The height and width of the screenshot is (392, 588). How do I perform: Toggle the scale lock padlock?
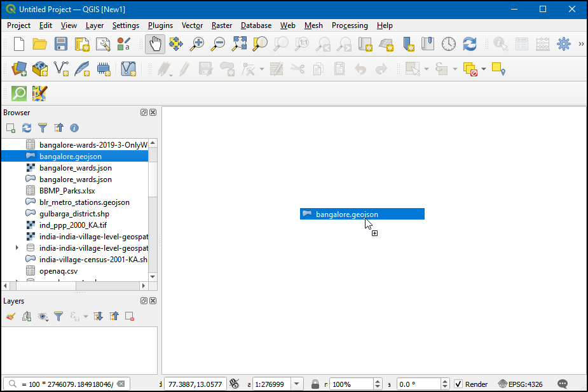315,384
